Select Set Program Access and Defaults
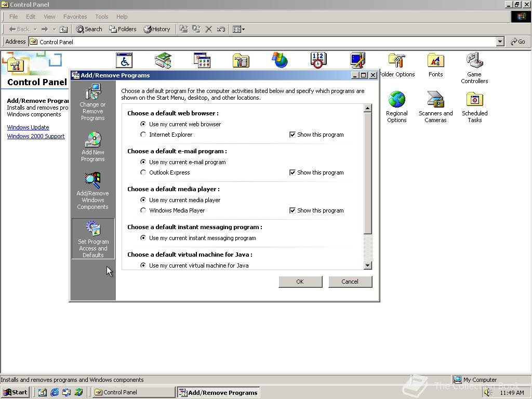Screen dimensions: 532x399 (x=93, y=239)
